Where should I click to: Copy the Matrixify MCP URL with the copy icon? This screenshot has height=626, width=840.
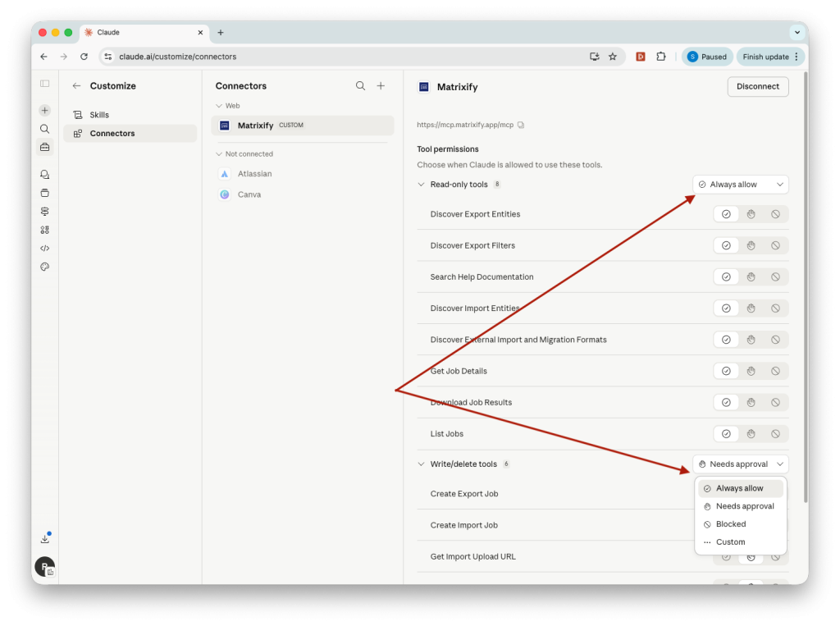pos(523,126)
